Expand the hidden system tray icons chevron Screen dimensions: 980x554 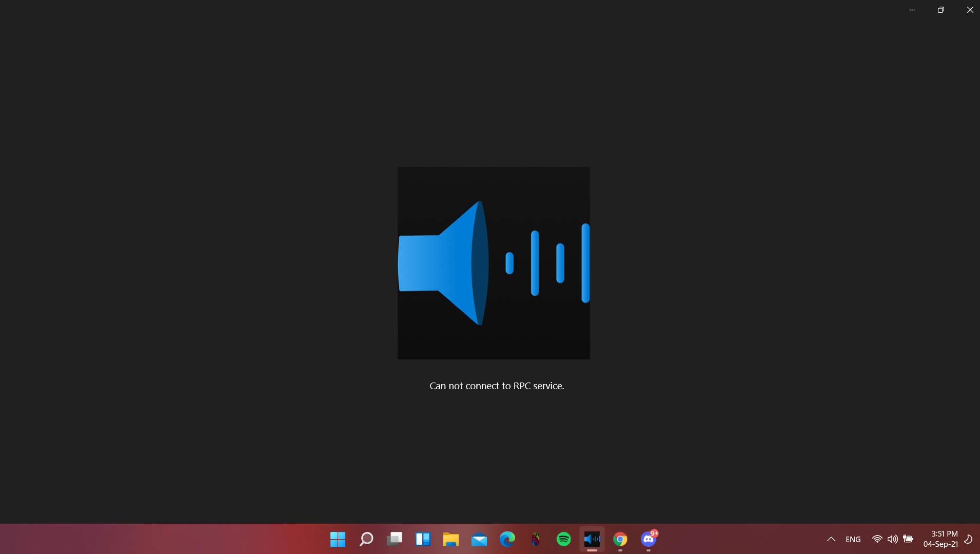[x=831, y=539]
